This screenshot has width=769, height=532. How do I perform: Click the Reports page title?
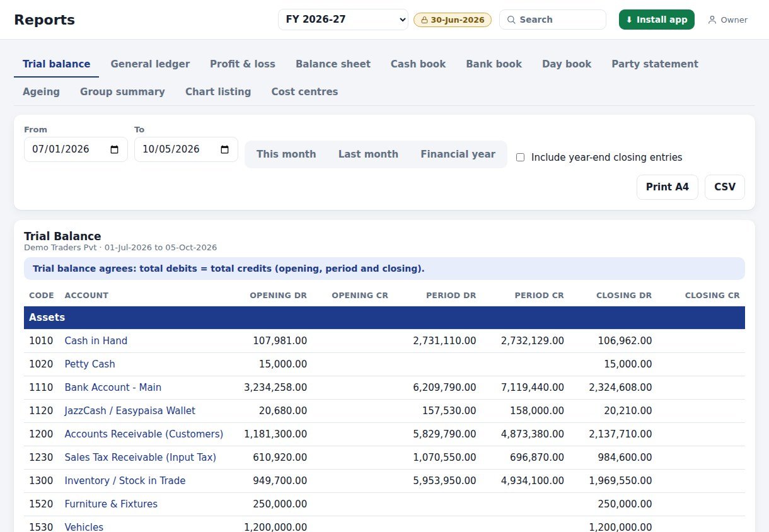coord(45,20)
